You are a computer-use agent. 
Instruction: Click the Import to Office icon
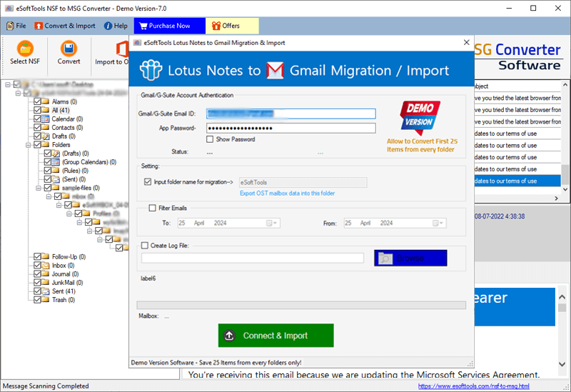click(x=111, y=49)
